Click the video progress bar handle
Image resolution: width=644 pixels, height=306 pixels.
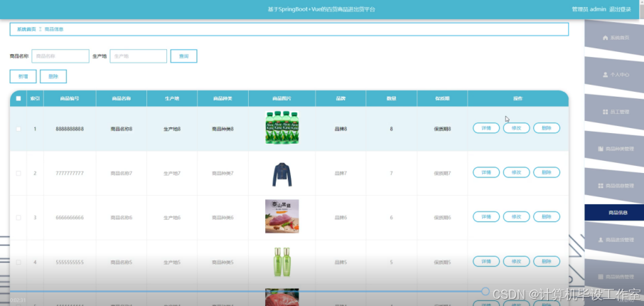(x=485, y=292)
